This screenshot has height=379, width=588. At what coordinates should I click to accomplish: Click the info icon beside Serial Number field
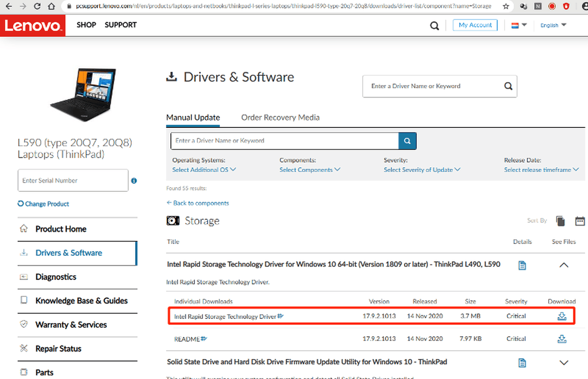(134, 180)
